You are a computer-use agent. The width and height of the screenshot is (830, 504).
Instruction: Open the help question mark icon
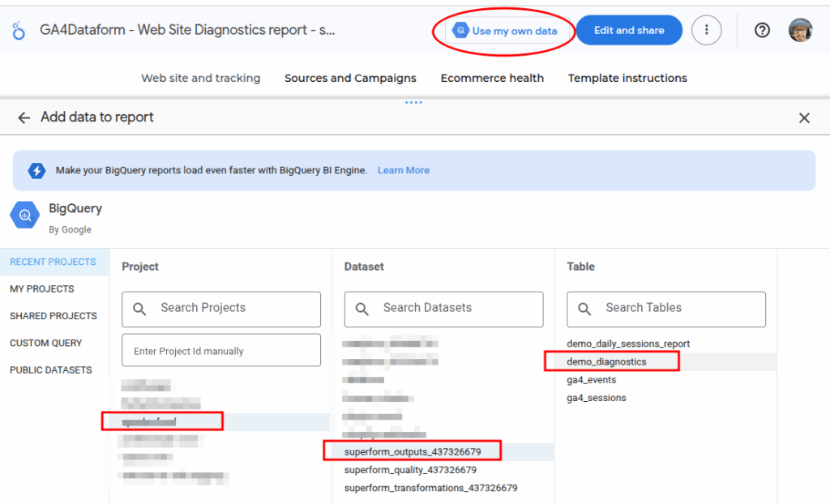tap(762, 30)
